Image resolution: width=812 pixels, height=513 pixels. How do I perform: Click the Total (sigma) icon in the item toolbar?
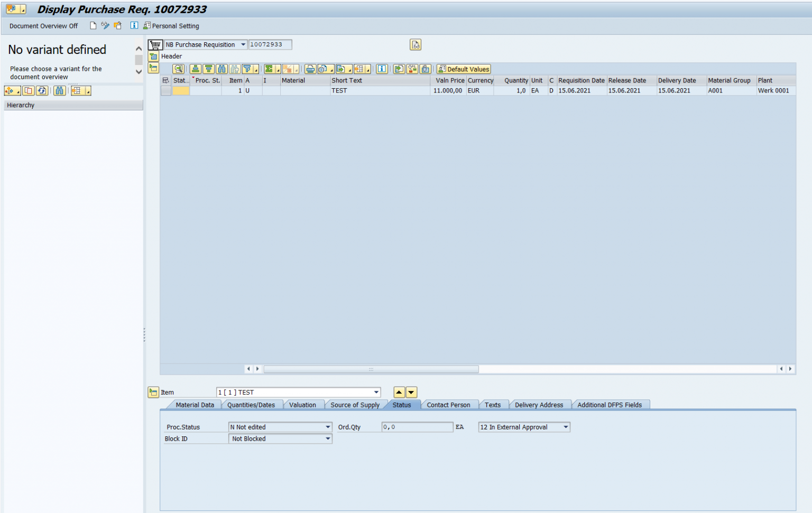click(x=269, y=69)
